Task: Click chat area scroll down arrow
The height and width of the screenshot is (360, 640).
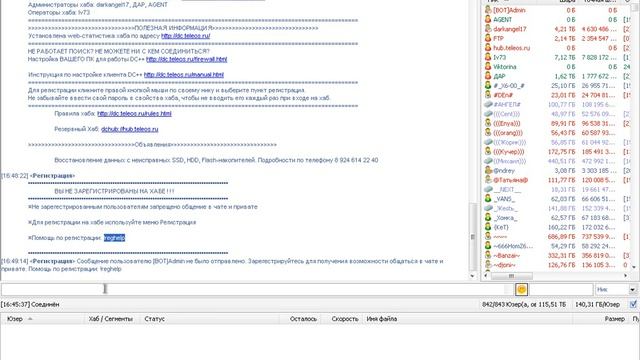Action: pos(473,276)
